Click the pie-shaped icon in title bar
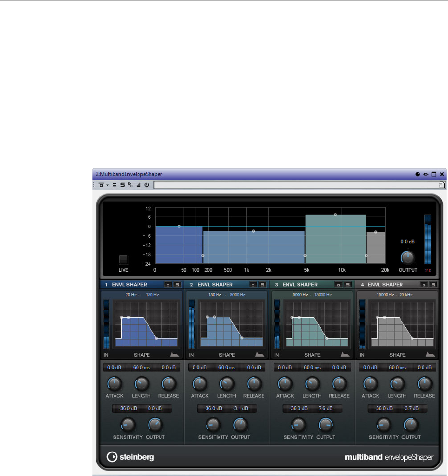Image resolution: width=448 pixels, height=476 pixels. pos(418,174)
